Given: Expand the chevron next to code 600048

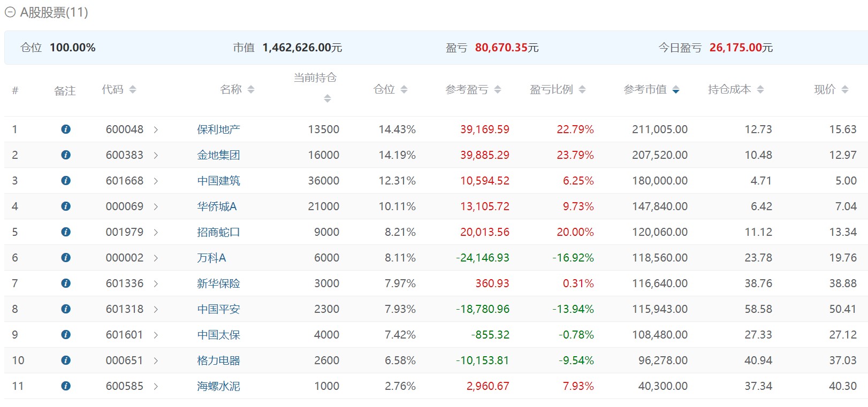Looking at the screenshot, I should pos(156,130).
